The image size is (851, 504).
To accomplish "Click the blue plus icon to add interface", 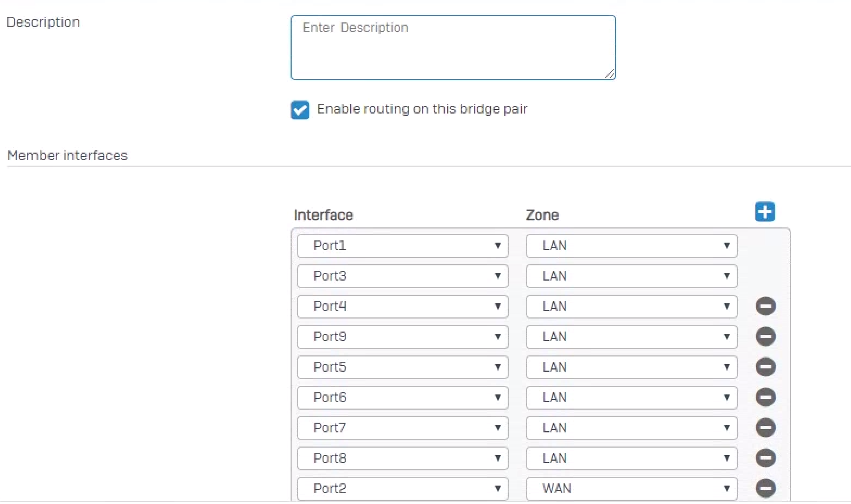I will 765,212.
